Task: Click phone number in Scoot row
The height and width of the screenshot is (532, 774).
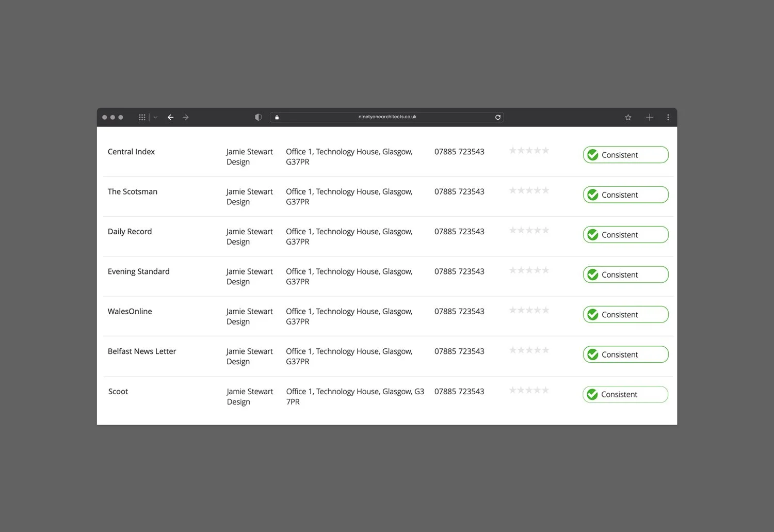Action: pos(459,392)
